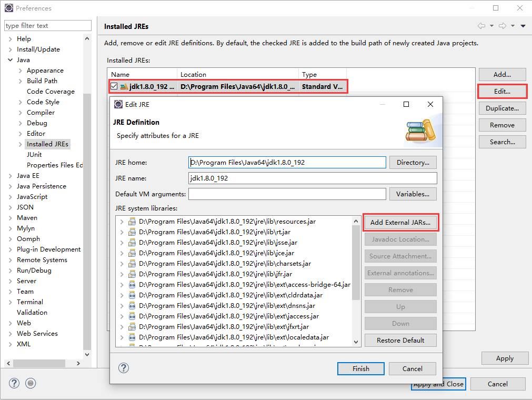Collapse the Java preferences tree node
This screenshot has height=400, width=532.
pyautogui.click(x=10, y=60)
